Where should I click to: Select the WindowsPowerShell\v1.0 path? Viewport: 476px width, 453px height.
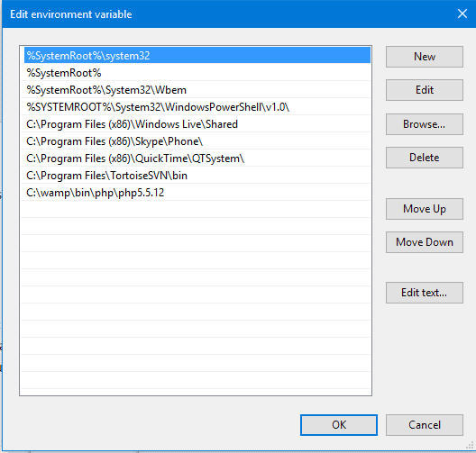coord(197,107)
